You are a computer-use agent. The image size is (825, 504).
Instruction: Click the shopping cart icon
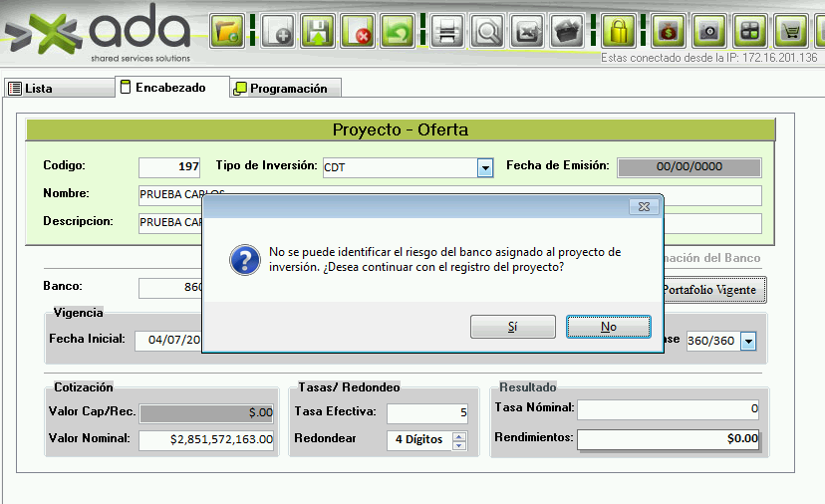tap(791, 31)
